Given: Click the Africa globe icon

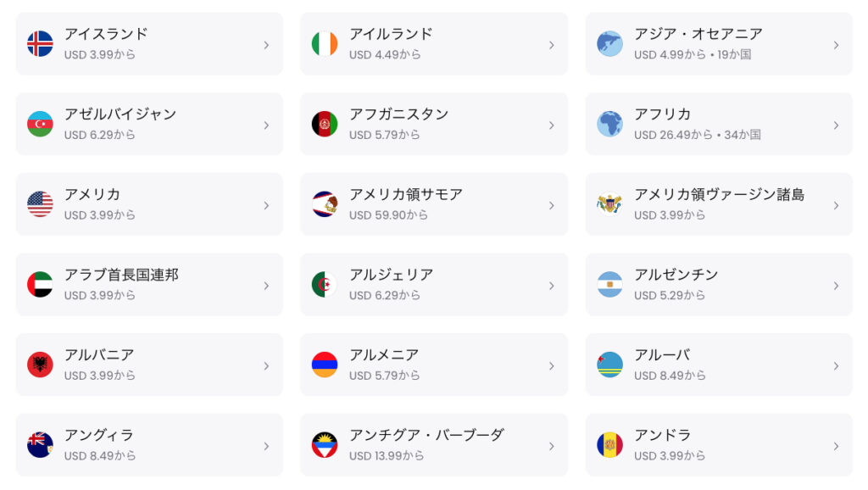Looking at the screenshot, I should coord(610,124).
